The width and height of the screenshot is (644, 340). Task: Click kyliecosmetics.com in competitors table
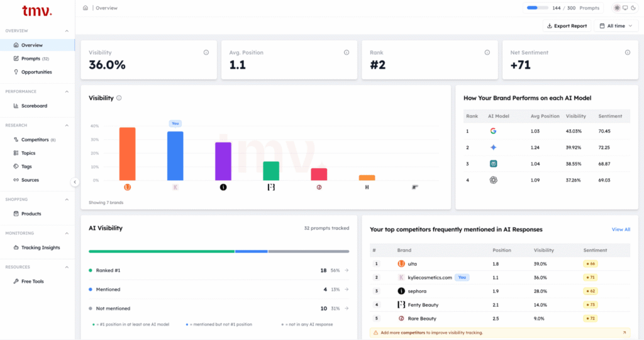tap(430, 278)
